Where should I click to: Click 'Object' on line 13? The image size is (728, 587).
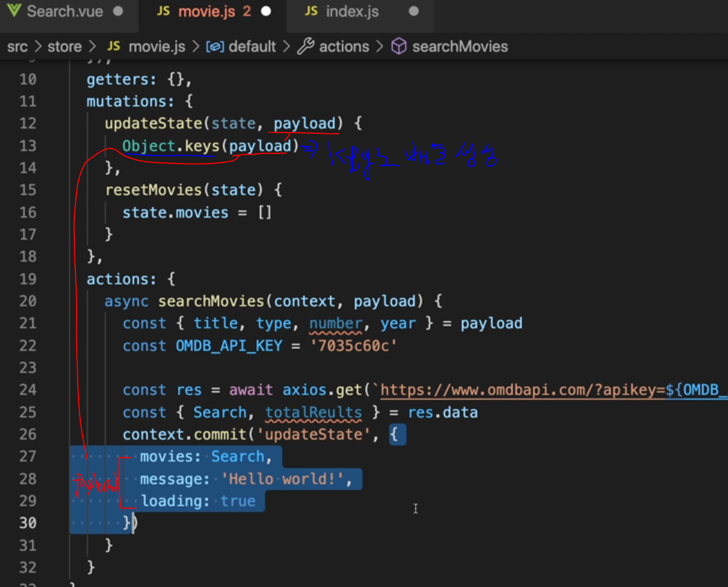(149, 146)
